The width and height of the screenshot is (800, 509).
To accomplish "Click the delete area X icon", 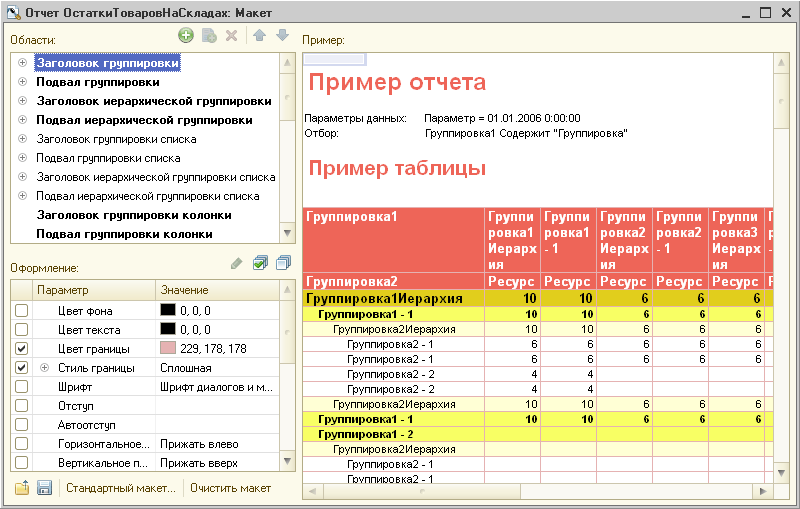I will (x=231, y=36).
